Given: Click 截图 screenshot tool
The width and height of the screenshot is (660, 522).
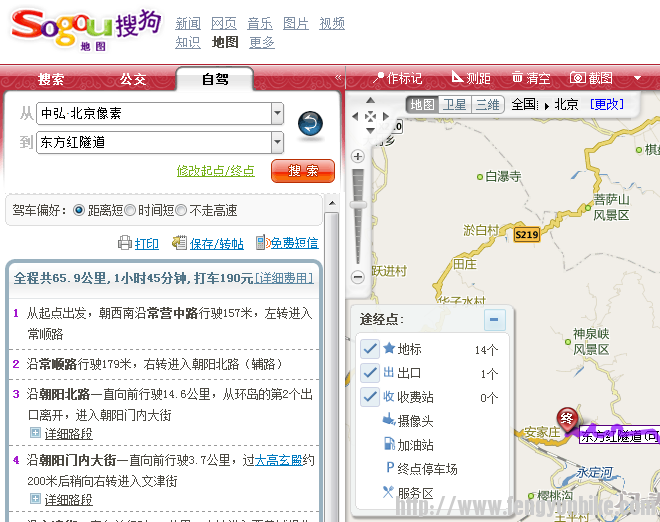Looking at the screenshot, I should point(591,78).
